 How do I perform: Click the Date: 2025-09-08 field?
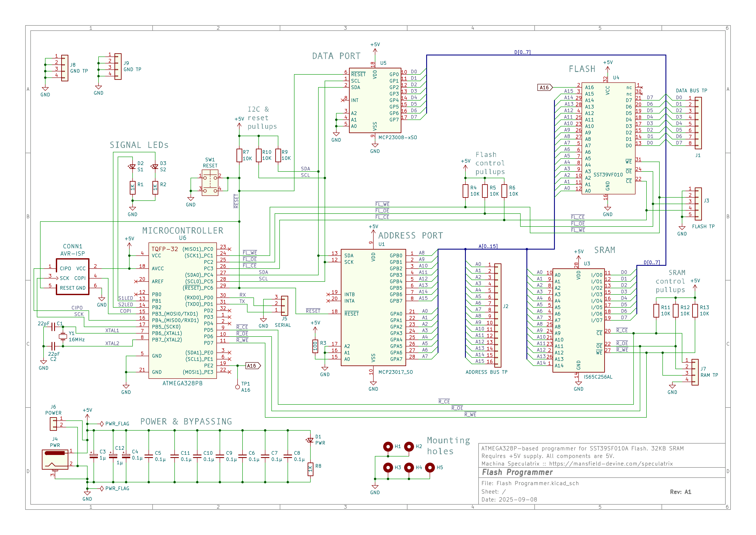tap(509, 500)
